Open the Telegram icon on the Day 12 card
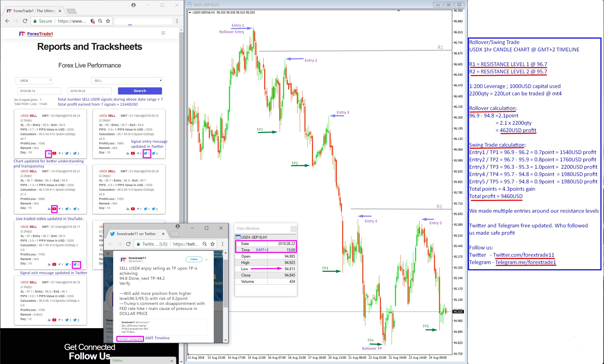 click(x=60, y=320)
